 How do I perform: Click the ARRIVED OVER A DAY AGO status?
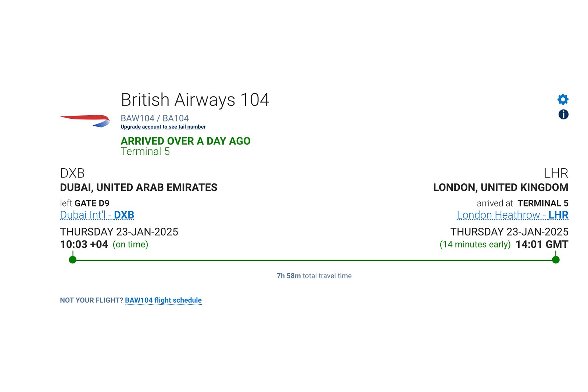186,141
